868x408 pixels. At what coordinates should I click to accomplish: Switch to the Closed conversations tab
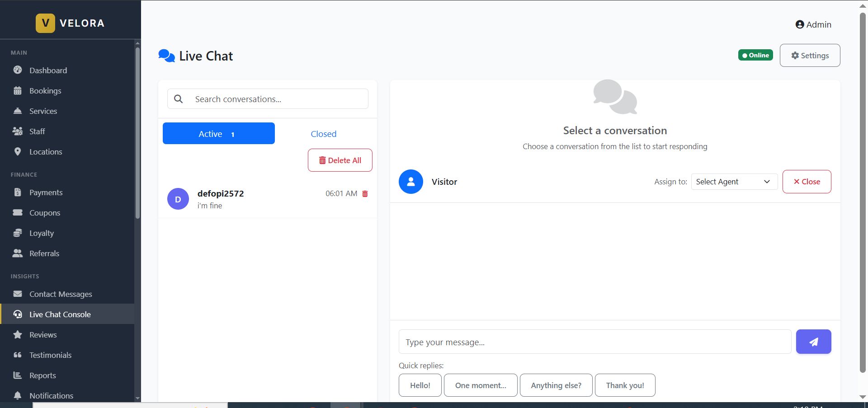coord(323,134)
